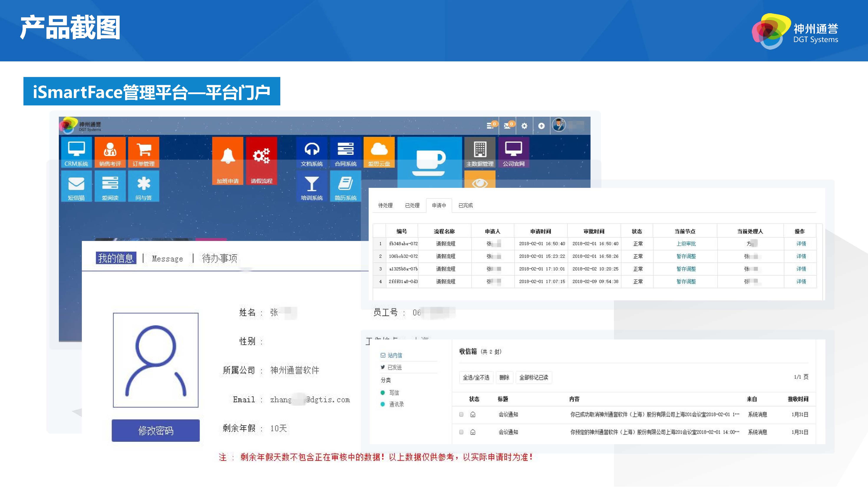Open the 问与答 asterisk tile

pyautogui.click(x=144, y=186)
